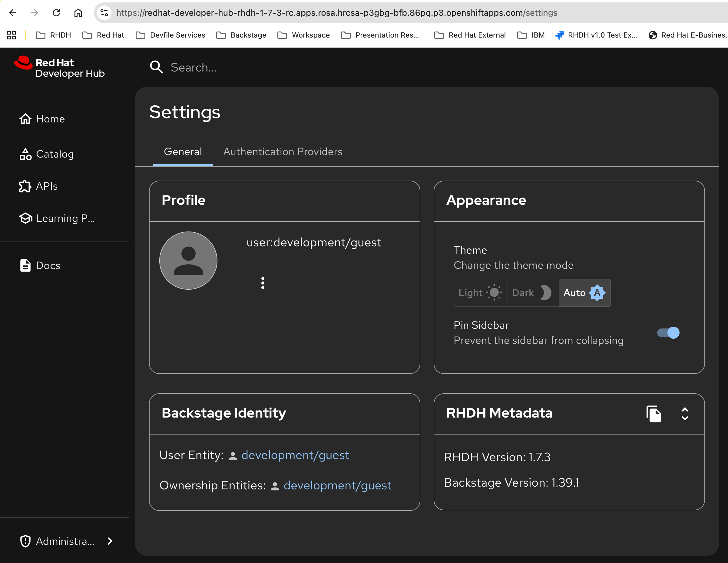Open the profile three-dot menu
The image size is (728, 563).
pyautogui.click(x=263, y=283)
